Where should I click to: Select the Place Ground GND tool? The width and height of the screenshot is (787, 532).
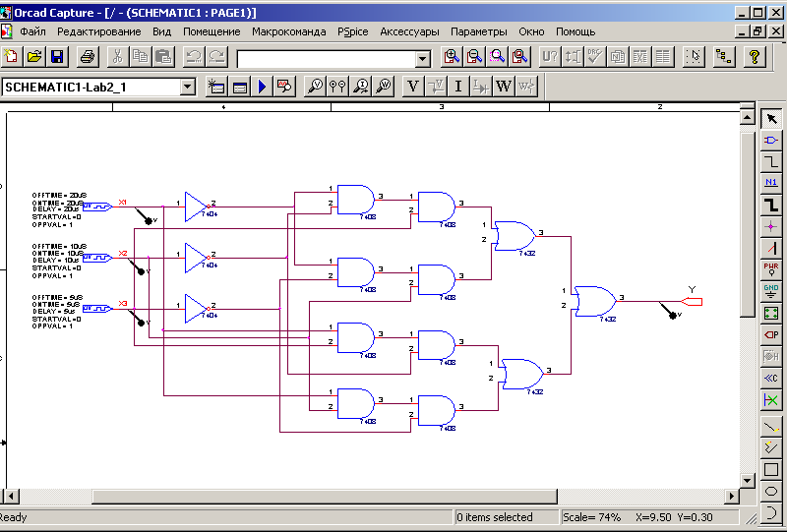771,292
